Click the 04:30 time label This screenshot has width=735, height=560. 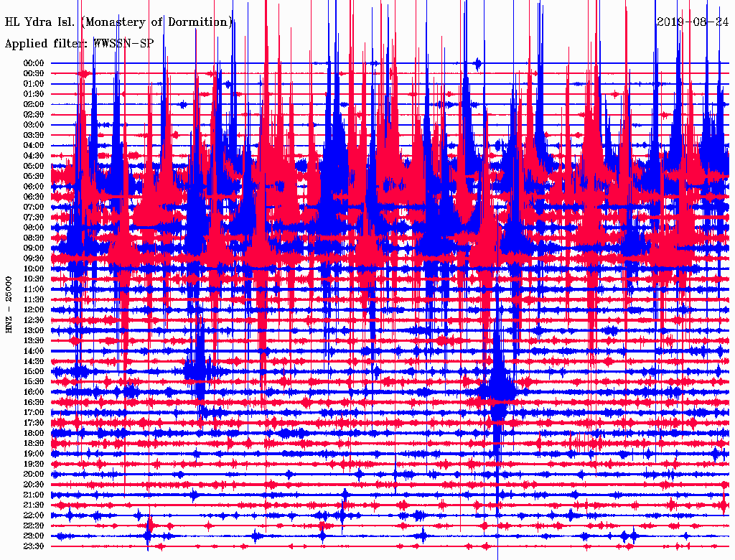click(33, 156)
